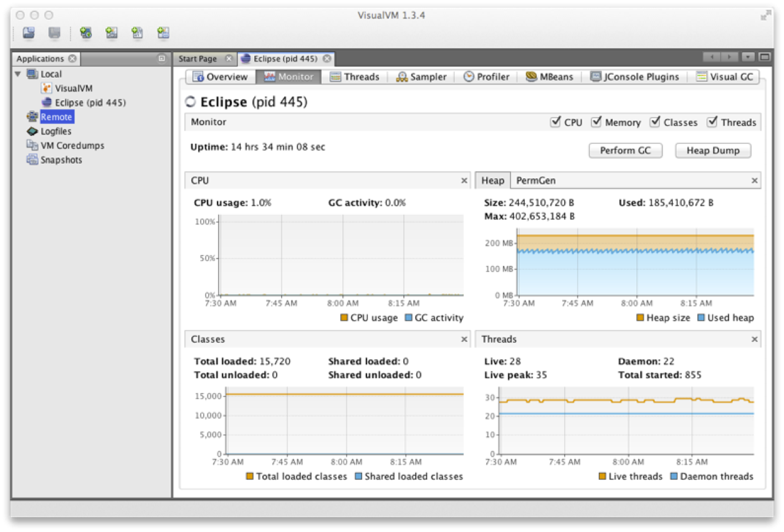This screenshot has width=784, height=532.
Task: Collapse the Local tree node
Action: click(x=18, y=74)
